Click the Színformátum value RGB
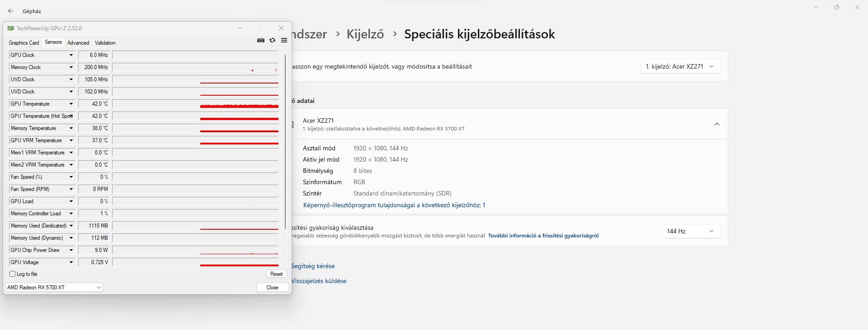Screen dimensions: 868x330 pos(359,182)
